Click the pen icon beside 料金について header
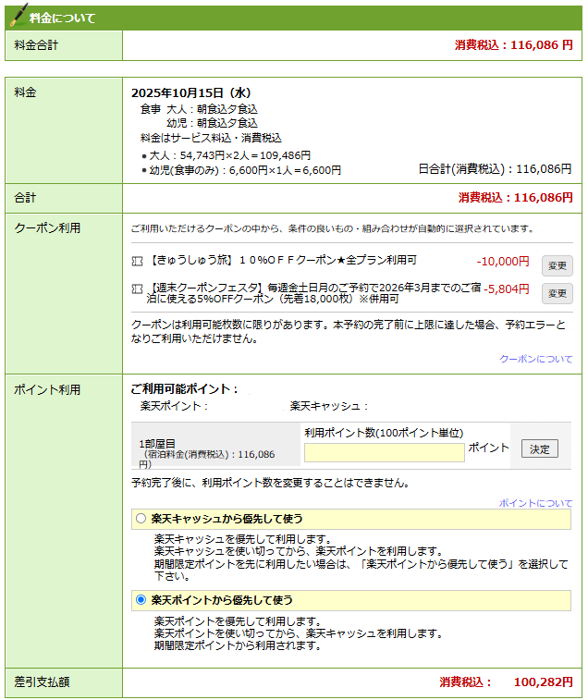Screen dimensions: 588x700 [17, 16]
